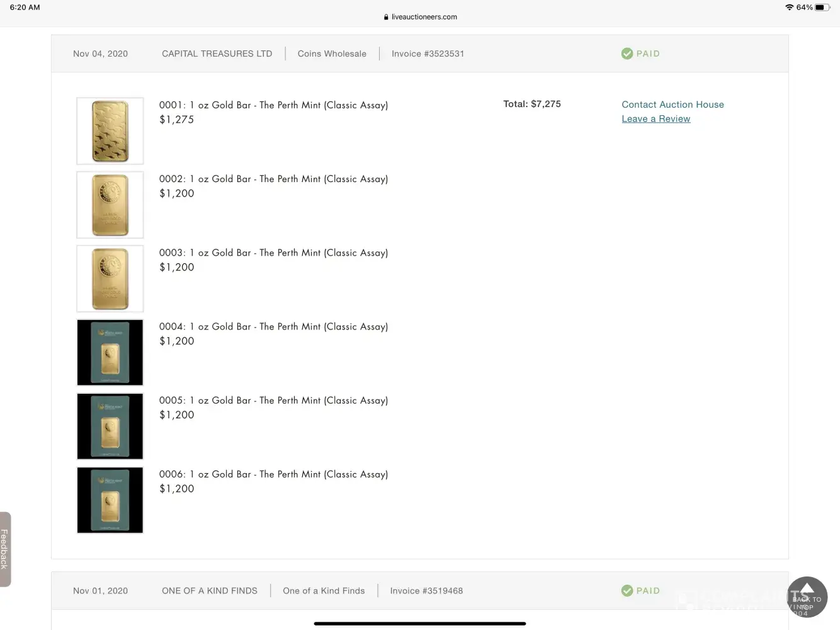This screenshot has height=630, width=840.
Task: View lot 0003 gold bar image
Action: [x=110, y=278]
